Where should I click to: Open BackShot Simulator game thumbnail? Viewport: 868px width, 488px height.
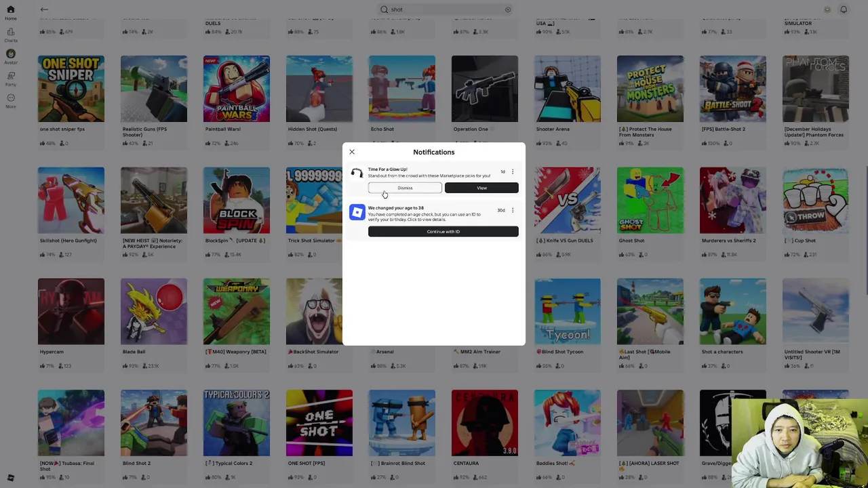coord(314,311)
